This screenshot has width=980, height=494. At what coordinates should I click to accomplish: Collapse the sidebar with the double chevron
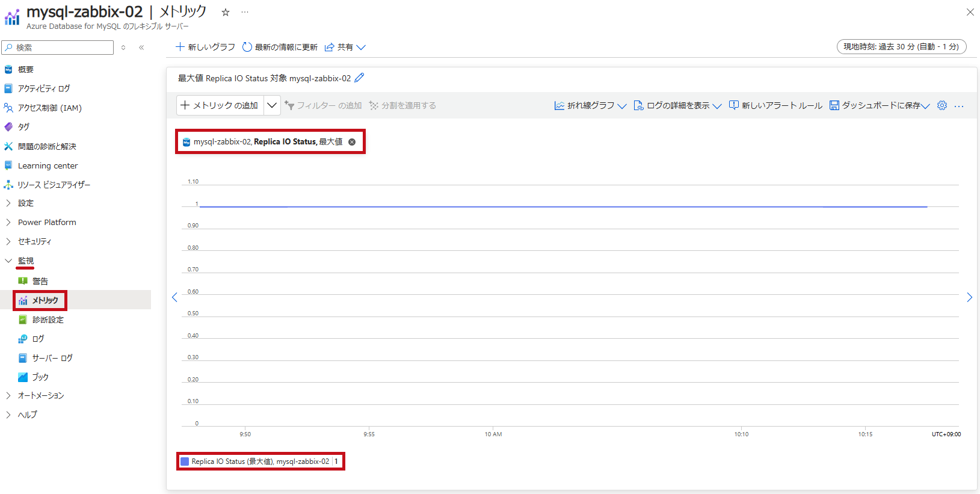(141, 48)
